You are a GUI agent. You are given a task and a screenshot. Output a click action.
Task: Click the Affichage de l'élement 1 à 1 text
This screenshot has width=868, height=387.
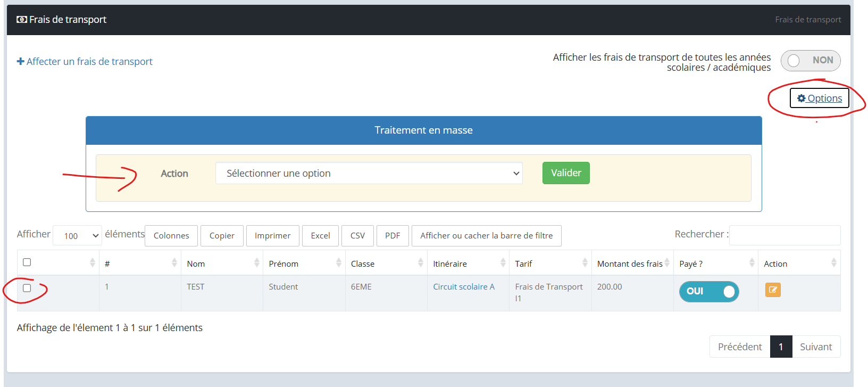tap(110, 328)
